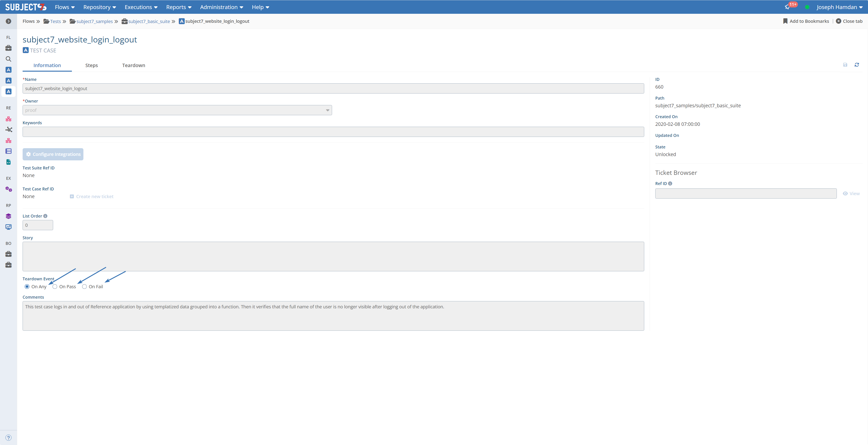Click the List Order info icon
The image size is (868, 445).
(45, 216)
